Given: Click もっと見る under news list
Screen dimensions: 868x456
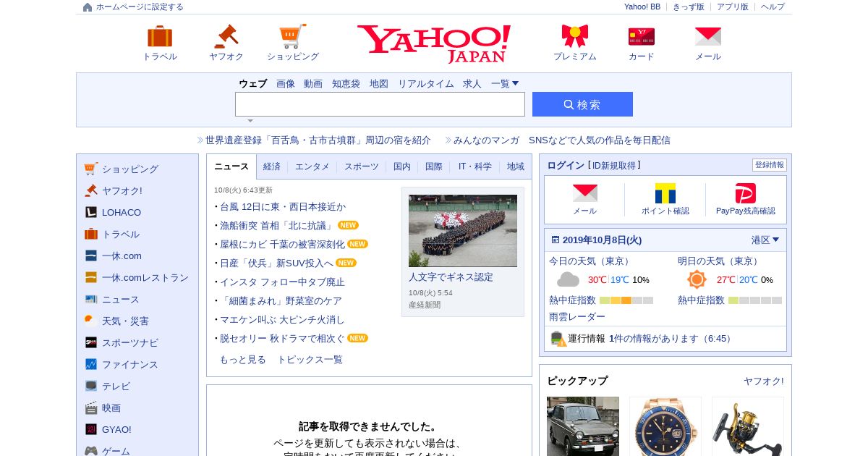Looking at the screenshot, I should point(242,360).
